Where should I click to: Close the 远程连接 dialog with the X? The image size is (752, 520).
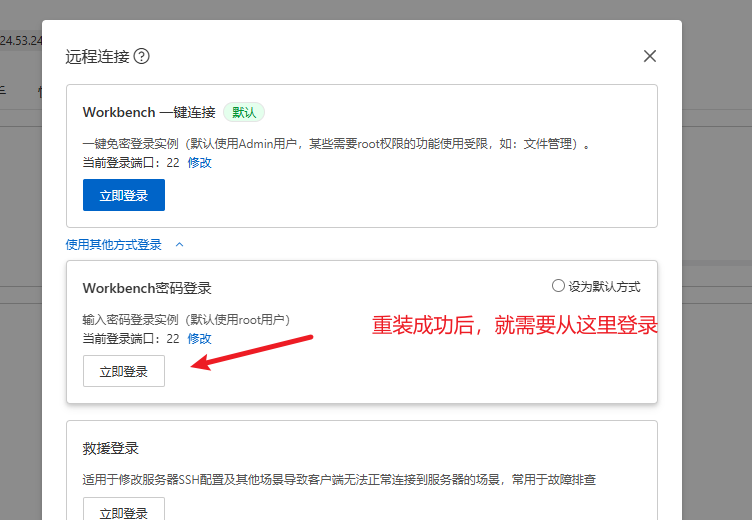pyautogui.click(x=650, y=56)
